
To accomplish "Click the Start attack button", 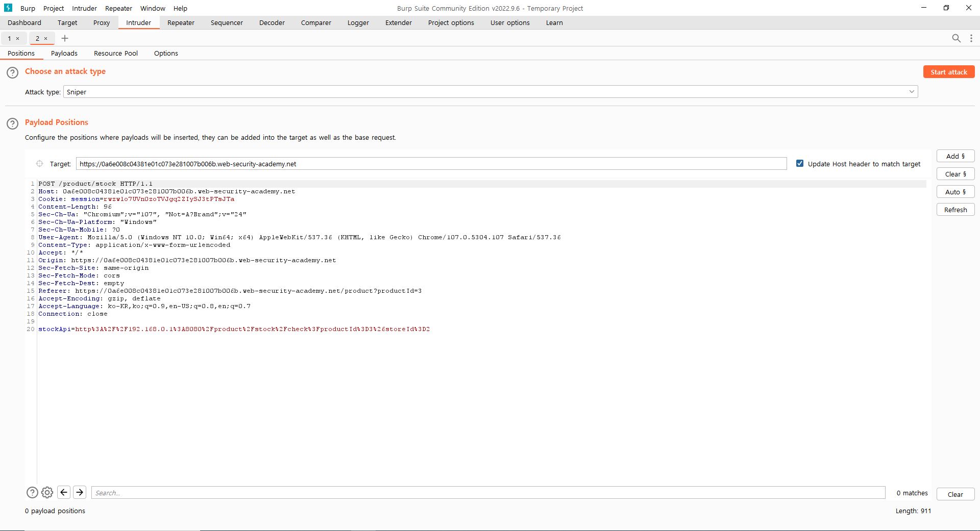I will tap(949, 72).
